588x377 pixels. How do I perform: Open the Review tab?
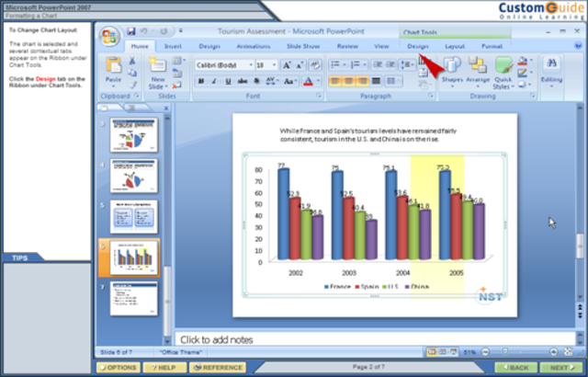pos(347,46)
